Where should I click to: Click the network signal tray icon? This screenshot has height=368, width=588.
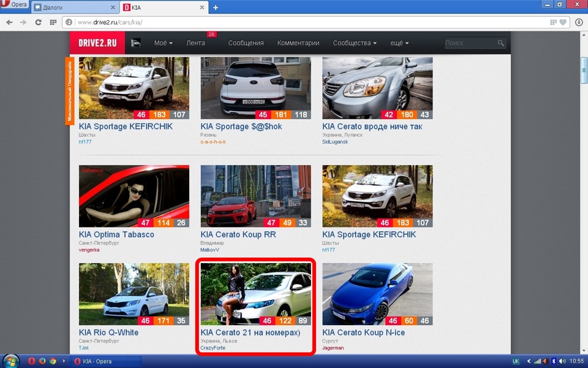point(537,361)
